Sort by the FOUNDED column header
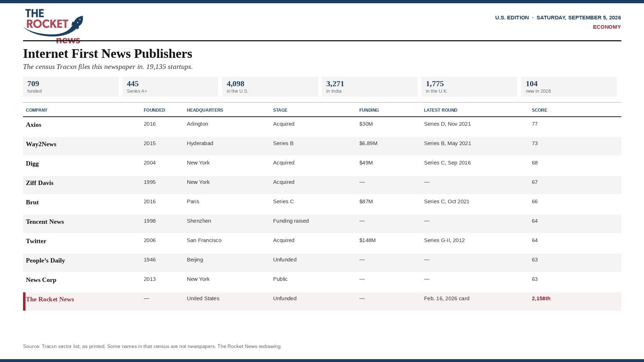 (x=155, y=110)
